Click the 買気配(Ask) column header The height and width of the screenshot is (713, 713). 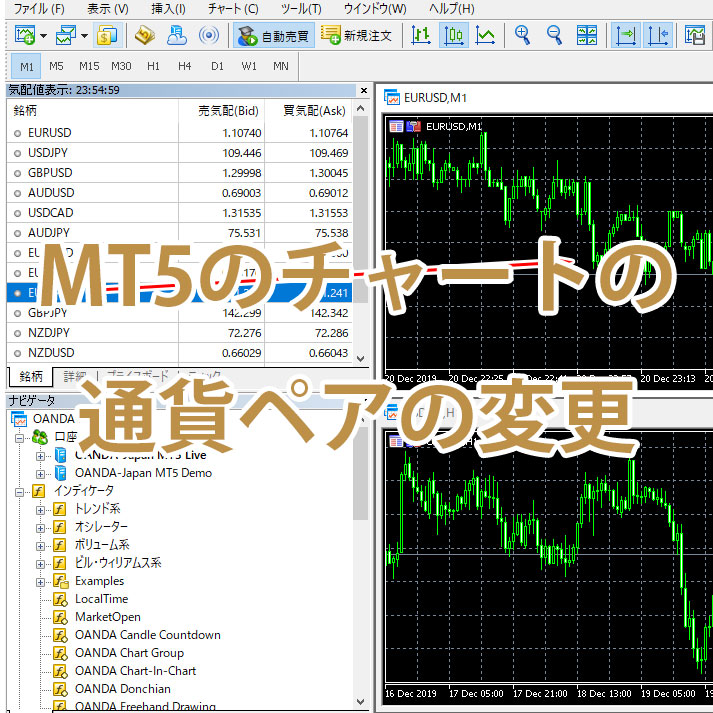[309, 111]
